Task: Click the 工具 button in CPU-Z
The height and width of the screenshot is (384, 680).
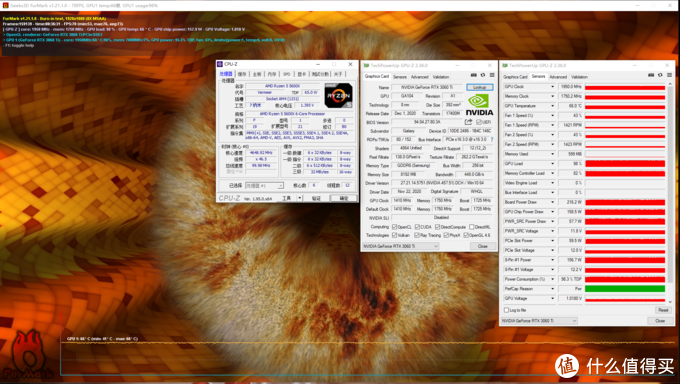Action: coord(286,198)
